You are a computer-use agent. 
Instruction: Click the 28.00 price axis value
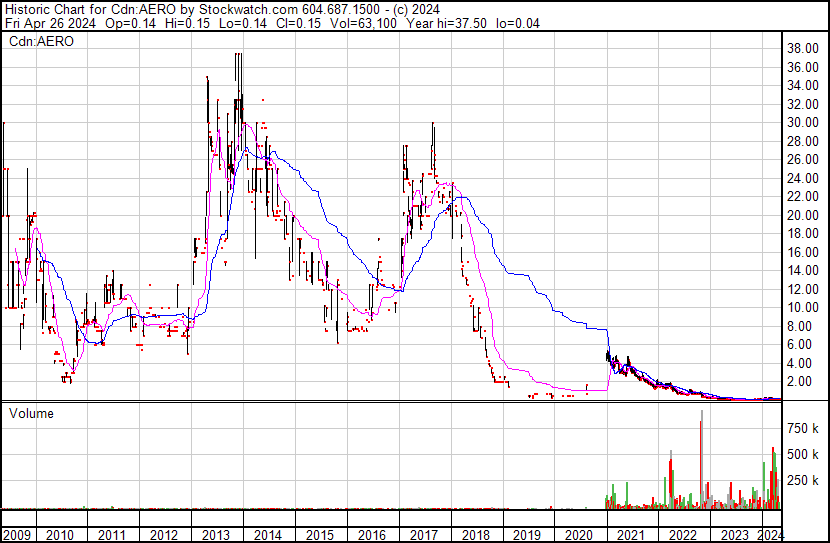point(802,141)
